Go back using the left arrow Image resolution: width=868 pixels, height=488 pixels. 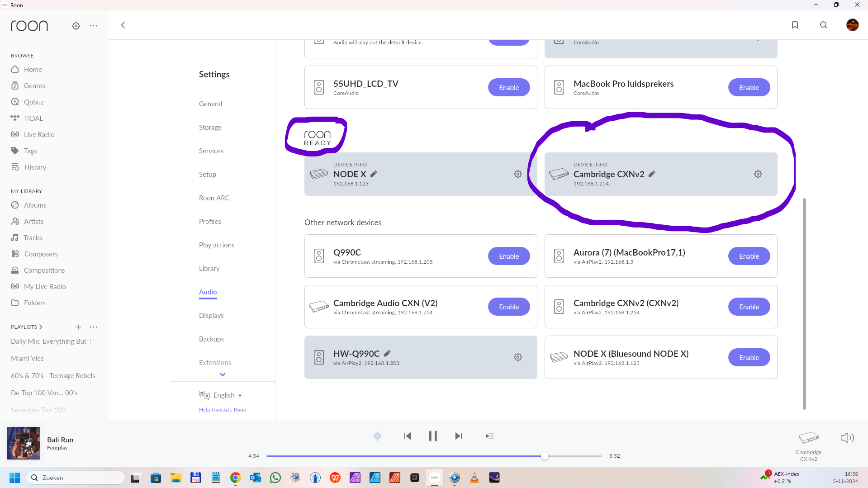point(123,25)
